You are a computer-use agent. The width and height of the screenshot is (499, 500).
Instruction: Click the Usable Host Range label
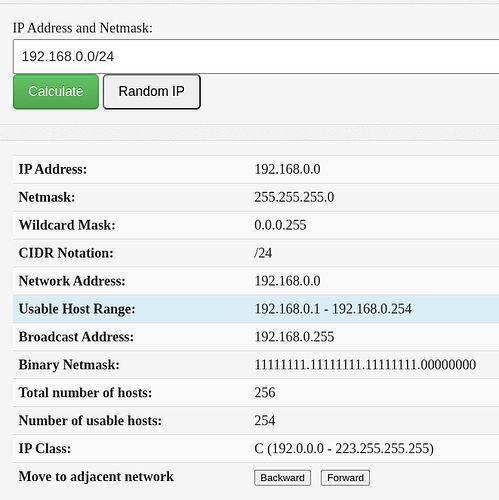tap(77, 309)
